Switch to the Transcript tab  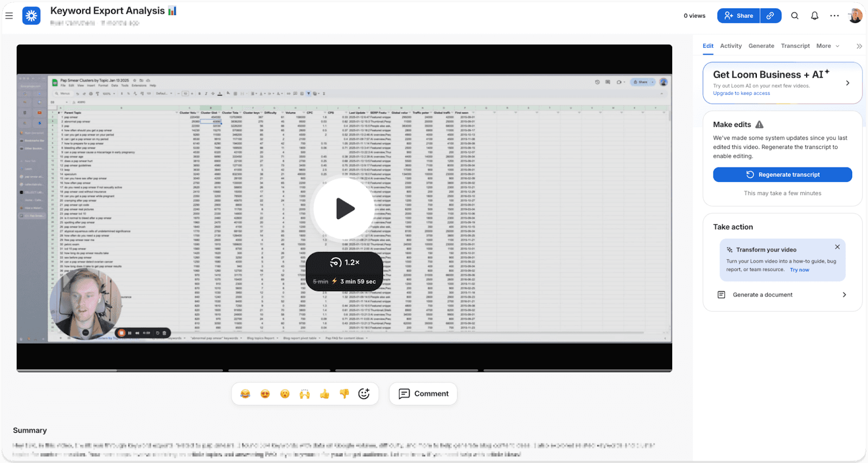click(x=795, y=46)
